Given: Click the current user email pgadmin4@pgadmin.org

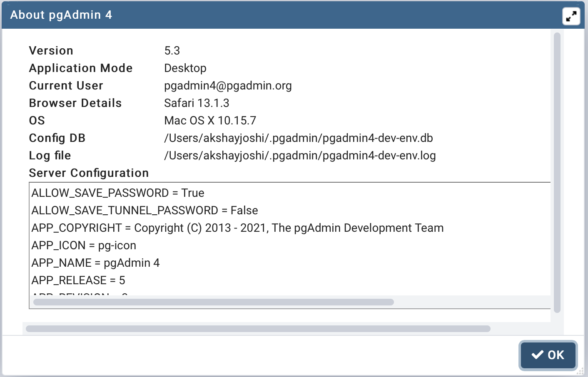Looking at the screenshot, I should [228, 86].
